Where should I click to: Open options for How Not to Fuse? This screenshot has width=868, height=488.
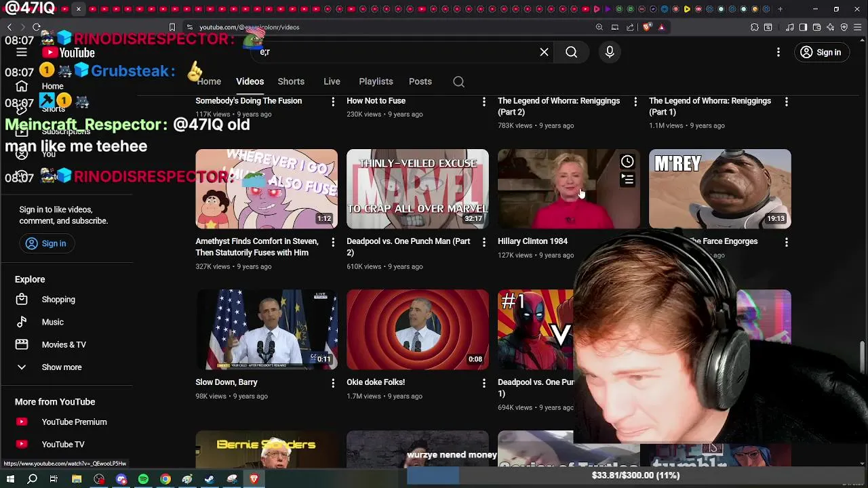[x=484, y=102]
